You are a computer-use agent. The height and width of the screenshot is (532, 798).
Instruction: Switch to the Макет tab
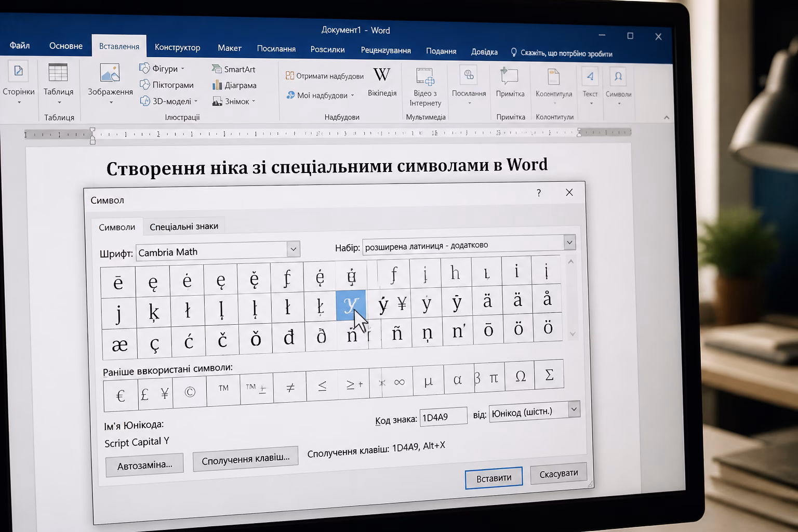[x=229, y=48]
